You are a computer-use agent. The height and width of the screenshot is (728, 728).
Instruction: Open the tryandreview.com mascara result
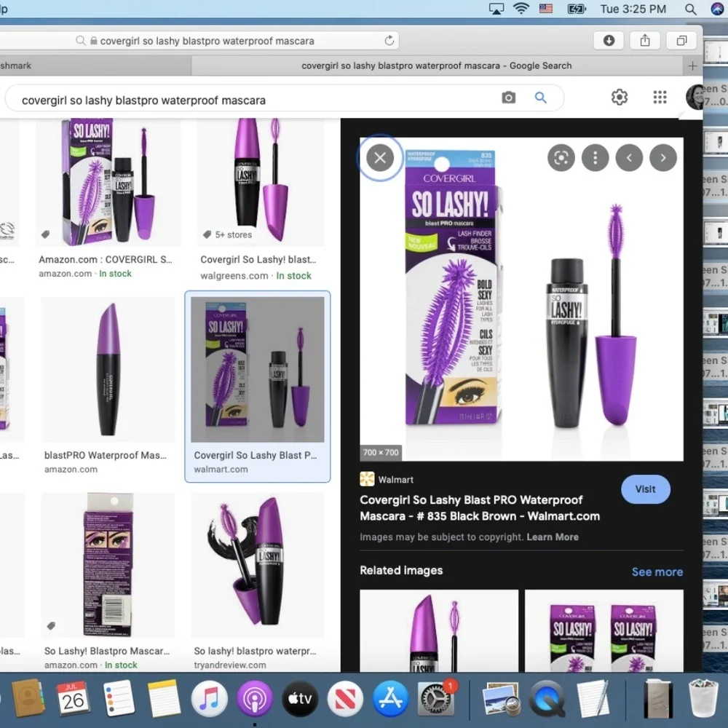(x=258, y=581)
